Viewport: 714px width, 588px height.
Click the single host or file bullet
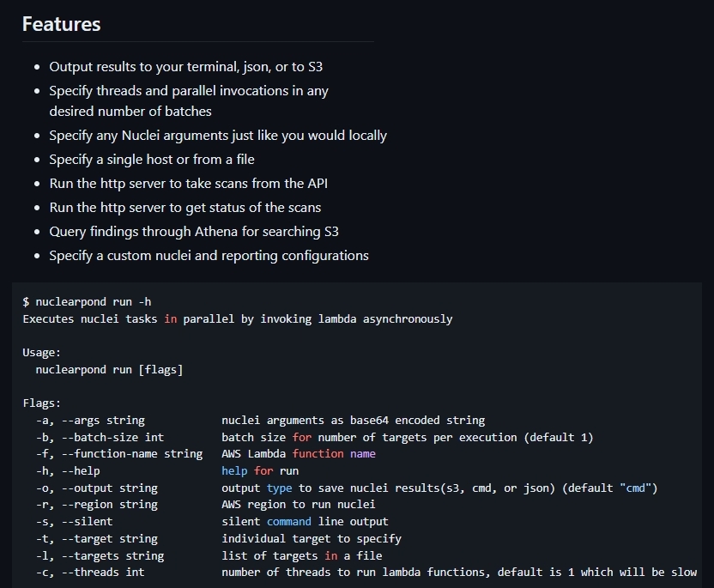pos(152,159)
